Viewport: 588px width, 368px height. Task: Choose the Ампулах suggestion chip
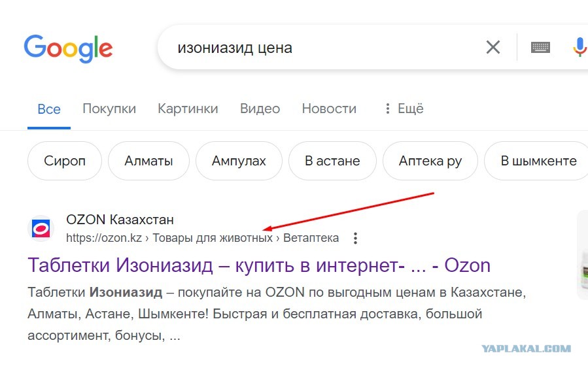click(239, 161)
